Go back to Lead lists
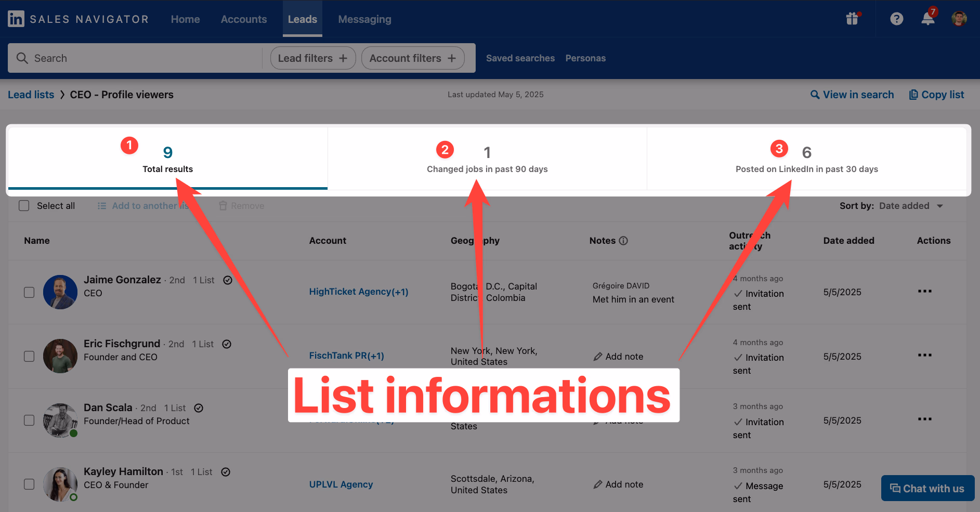 tap(31, 95)
